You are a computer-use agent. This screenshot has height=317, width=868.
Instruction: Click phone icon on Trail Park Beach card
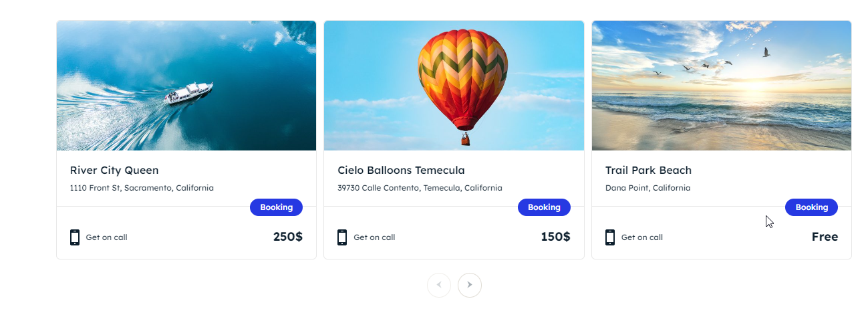point(610,237)
